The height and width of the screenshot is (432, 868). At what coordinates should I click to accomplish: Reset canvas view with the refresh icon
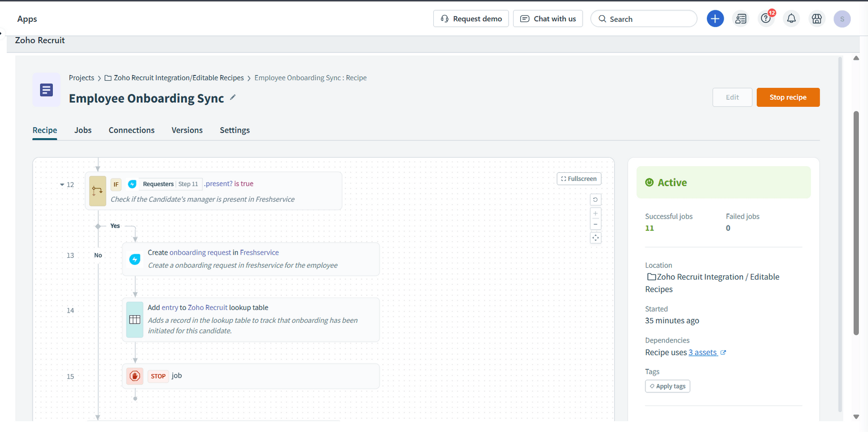[595, 200]
